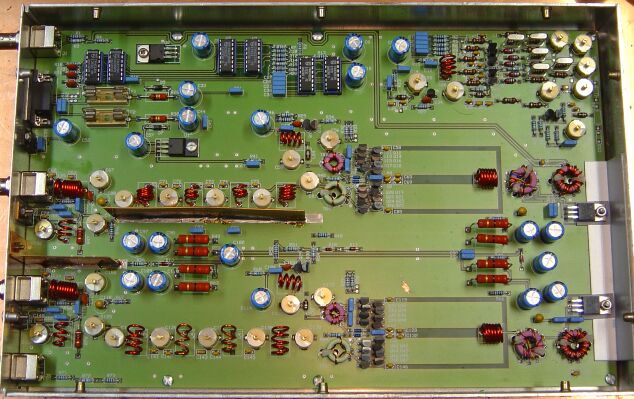Select the lower glass fuse holder

[107, 117]
